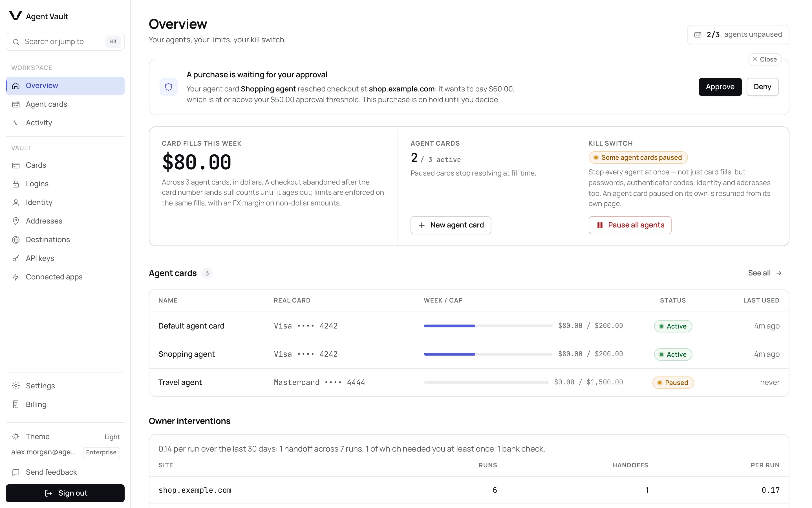
Task: Create a New agent card
Action: tap(451, 225)
